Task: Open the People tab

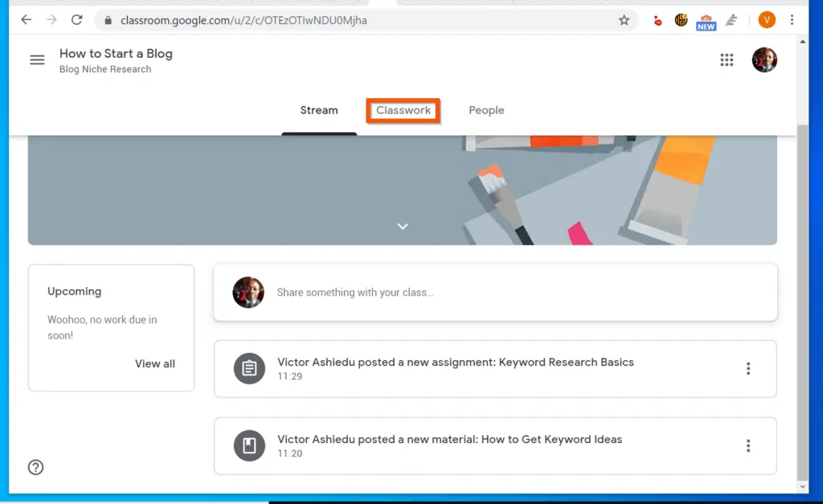Action: point(486,110)
